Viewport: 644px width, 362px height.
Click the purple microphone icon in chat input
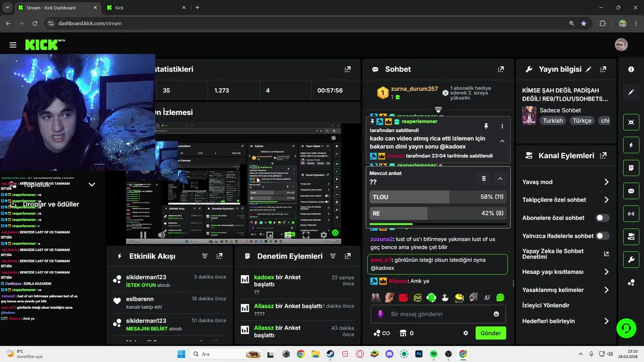tap(380, 314)
